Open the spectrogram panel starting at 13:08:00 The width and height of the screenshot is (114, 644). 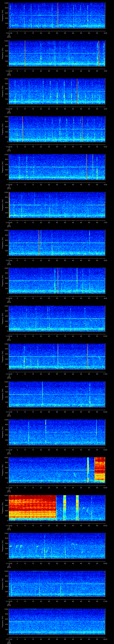pyautogui.click(x=57, y=281)
